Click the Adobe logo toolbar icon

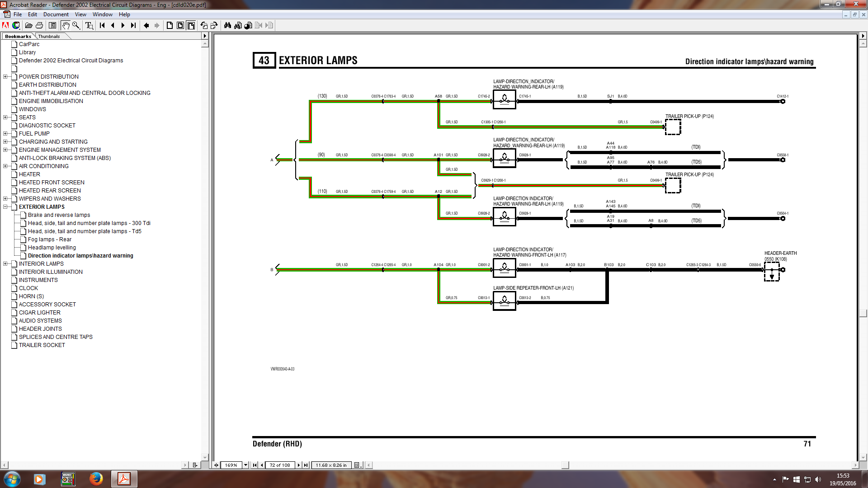pos(5,25)
